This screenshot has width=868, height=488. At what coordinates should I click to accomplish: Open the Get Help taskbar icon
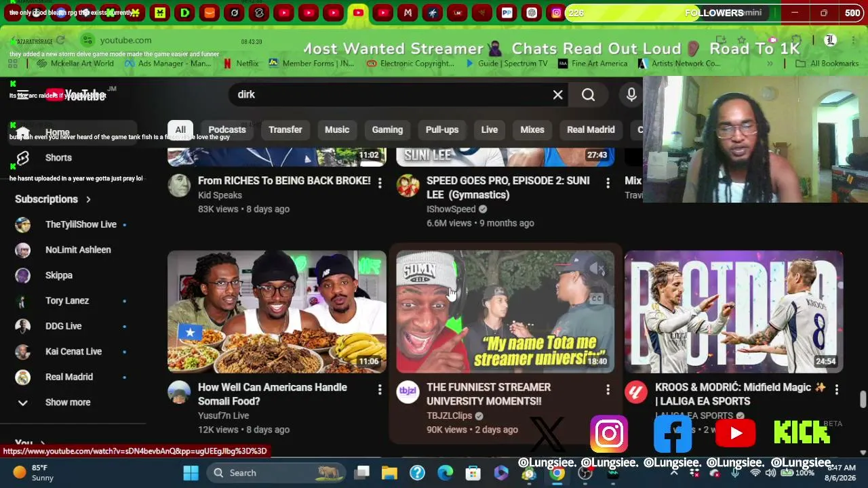click(417, 472)
